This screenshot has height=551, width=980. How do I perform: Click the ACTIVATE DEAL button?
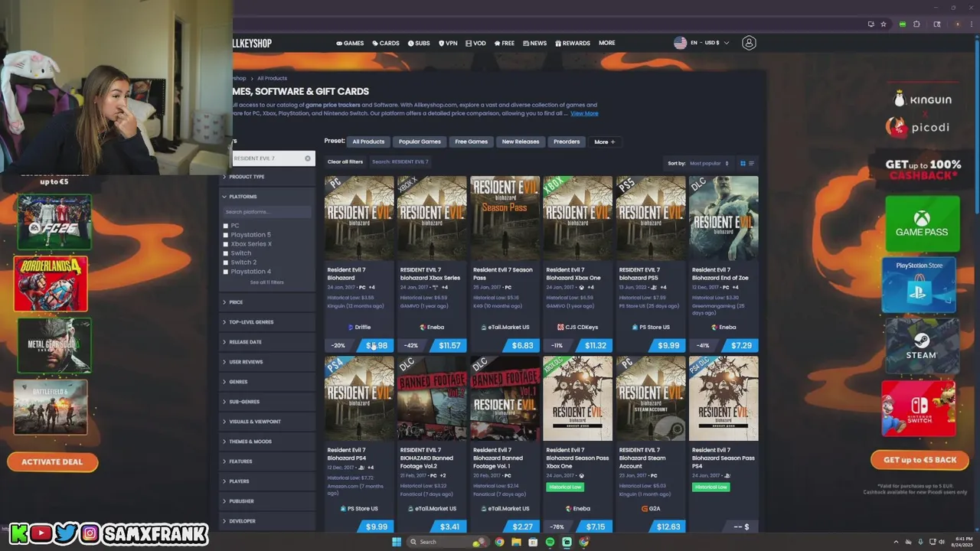pos(52,462)
